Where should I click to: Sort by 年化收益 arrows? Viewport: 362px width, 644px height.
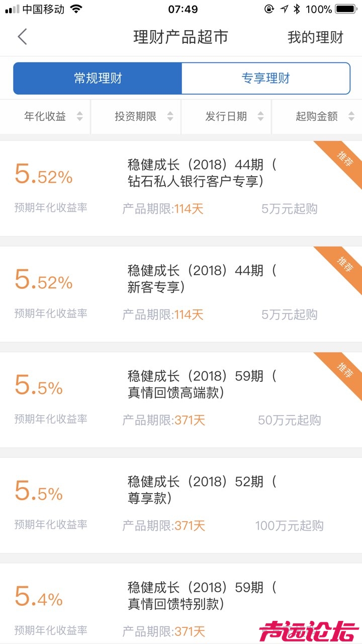point(79,117)
